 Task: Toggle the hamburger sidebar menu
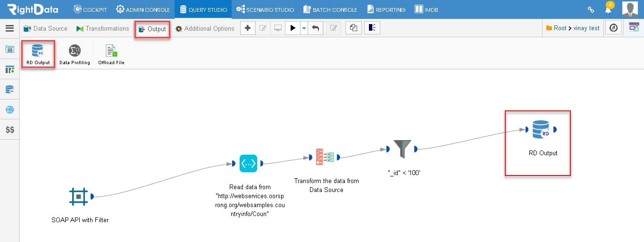tap(9, 28)
